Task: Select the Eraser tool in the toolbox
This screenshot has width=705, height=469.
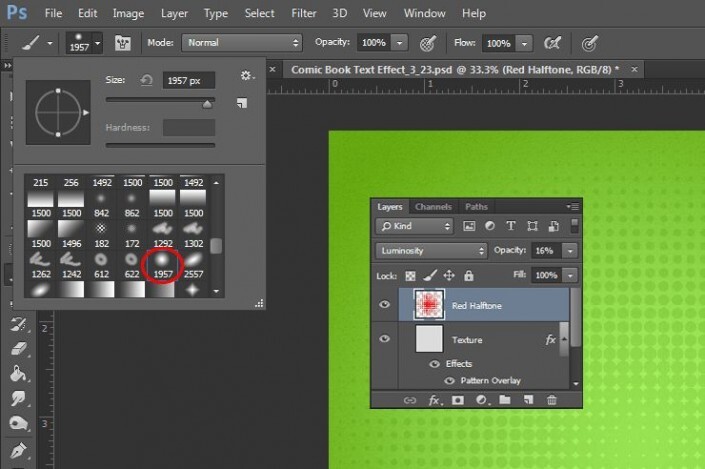Action: click(16, 348)
